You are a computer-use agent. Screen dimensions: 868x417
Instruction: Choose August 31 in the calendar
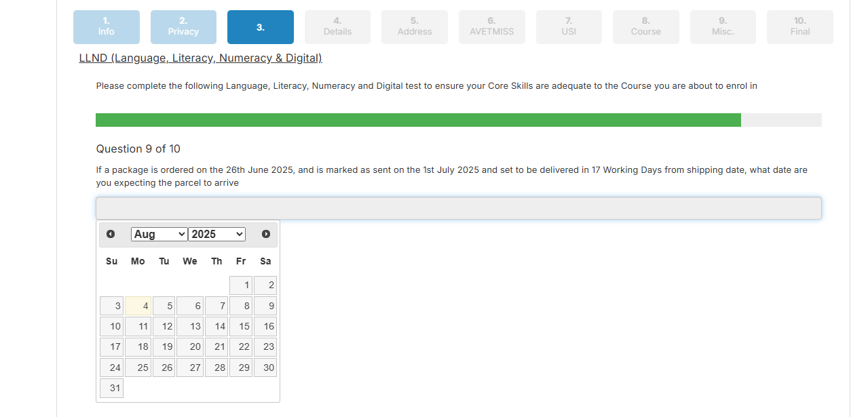click(112, 389)
